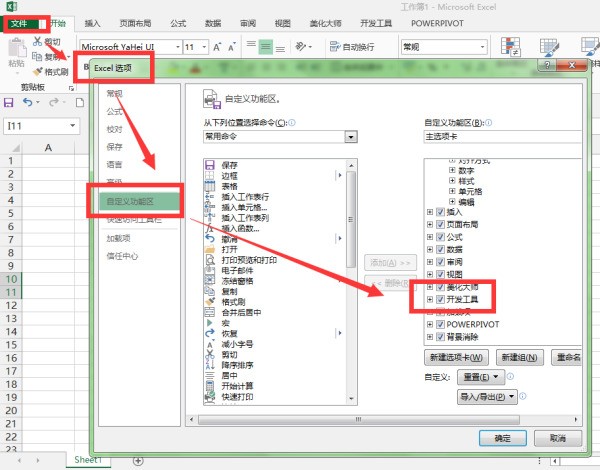Click the Sheet1 worksheet tab
This screenshot has height=470, width=600.
88,460
